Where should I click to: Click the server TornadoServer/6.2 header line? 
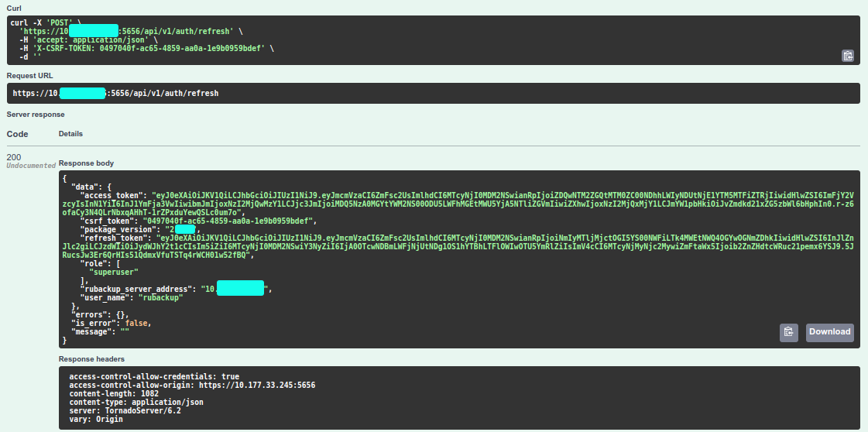[x=125, y=411]
